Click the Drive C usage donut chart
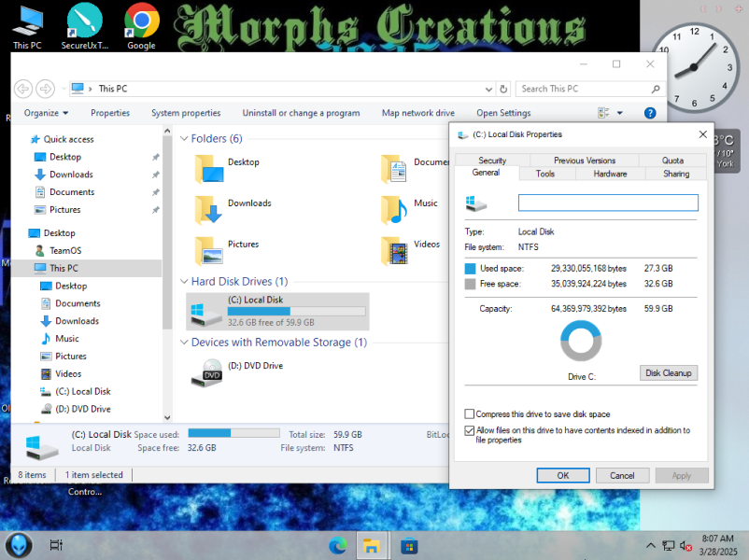 tap(581, 341)
